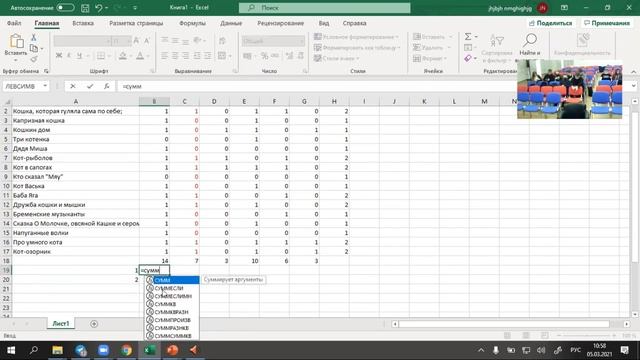The height and width of the screenshot is (360, 640).
Task: Click the Cut scissors icon
Action: [33, 38]
